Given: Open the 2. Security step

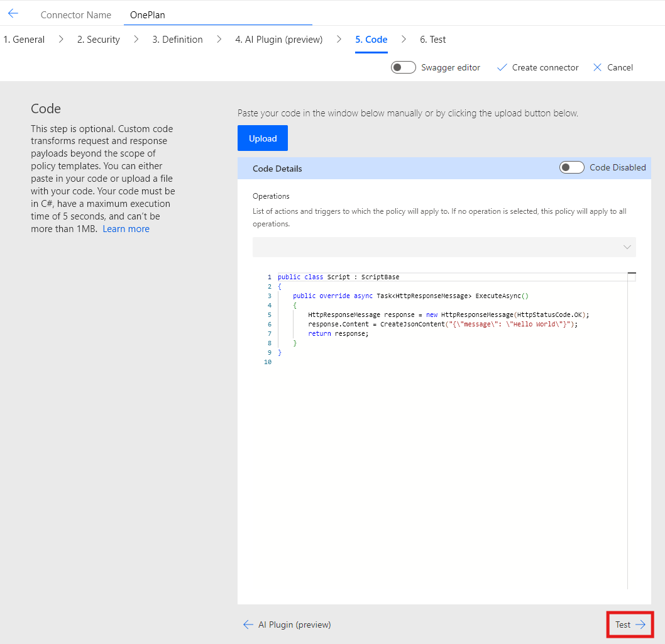Looking at the screenshot, I should tap(99, 40).
